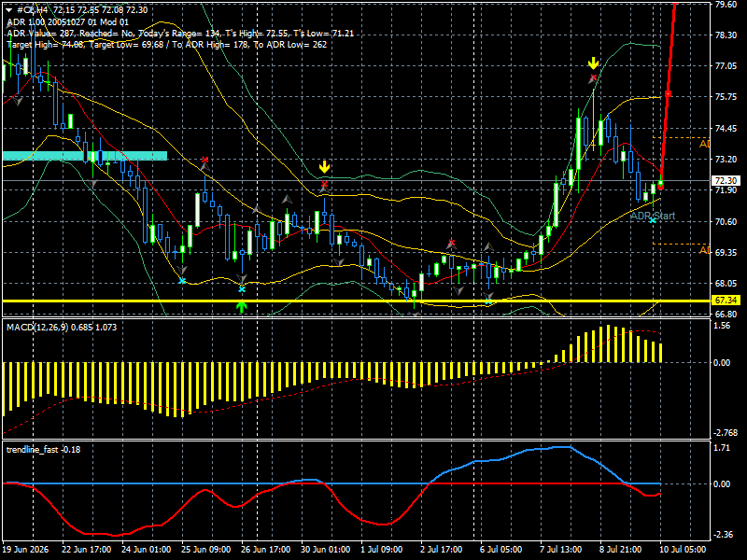Click the 30 Jun 01:00 time axis label

[325, 549]
